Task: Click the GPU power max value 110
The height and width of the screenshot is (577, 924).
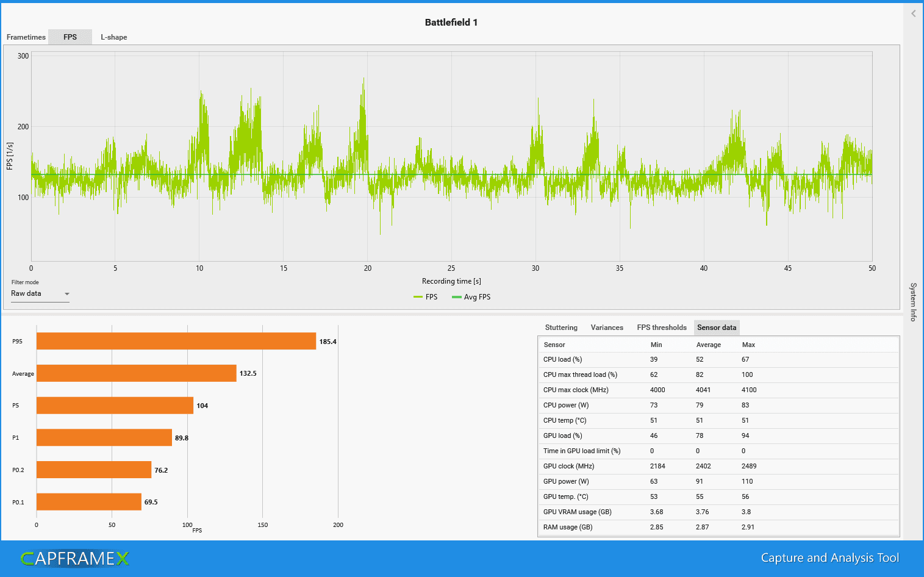Action: 747,481
